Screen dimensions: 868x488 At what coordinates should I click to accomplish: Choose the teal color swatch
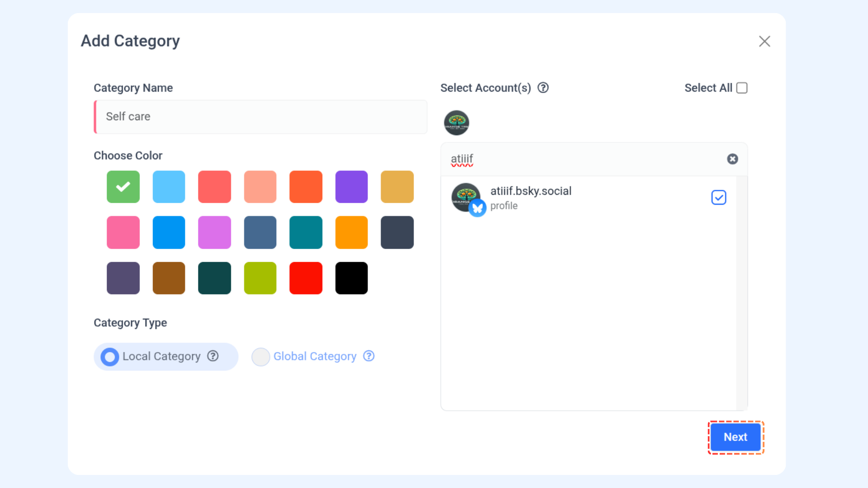pos(306,232)
